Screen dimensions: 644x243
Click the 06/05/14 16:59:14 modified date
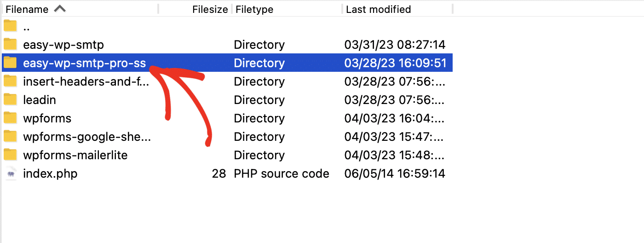[x=395, y=174]
